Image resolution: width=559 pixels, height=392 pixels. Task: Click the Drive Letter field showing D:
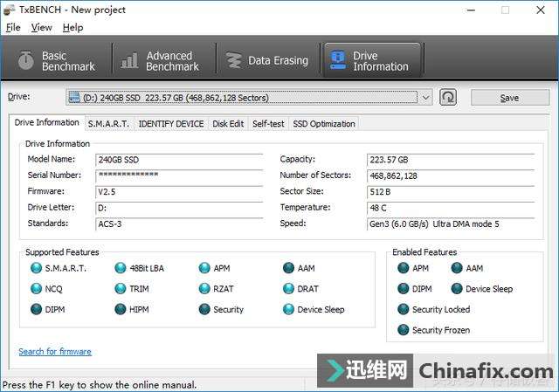point(179,208)
